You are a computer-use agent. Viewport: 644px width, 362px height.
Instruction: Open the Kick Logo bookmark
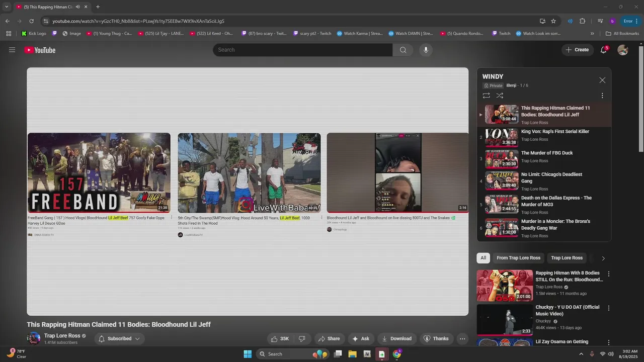34,34
